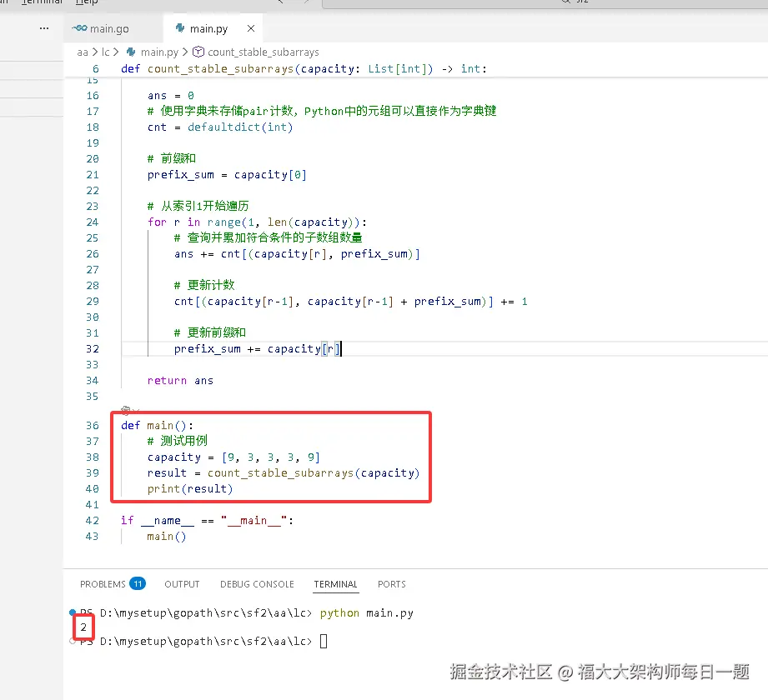Click the Python icon in breadcrumb
The width and height of the screenshot is (768, 700).
click(131, 52)
